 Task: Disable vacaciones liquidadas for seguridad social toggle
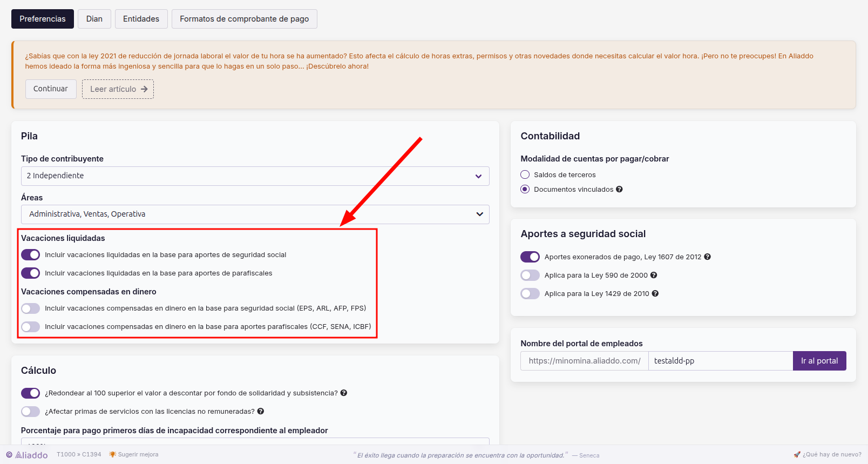(31, 254)
